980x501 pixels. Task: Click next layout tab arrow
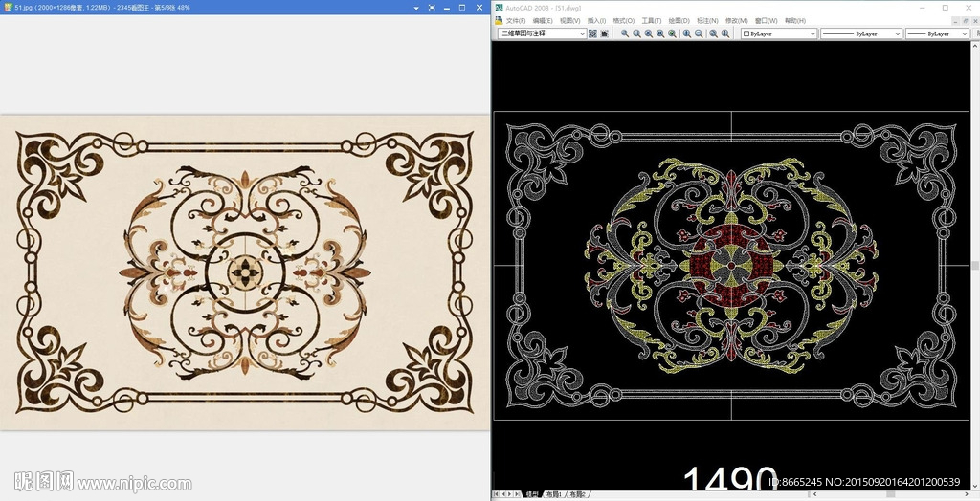tap(510, 494)
